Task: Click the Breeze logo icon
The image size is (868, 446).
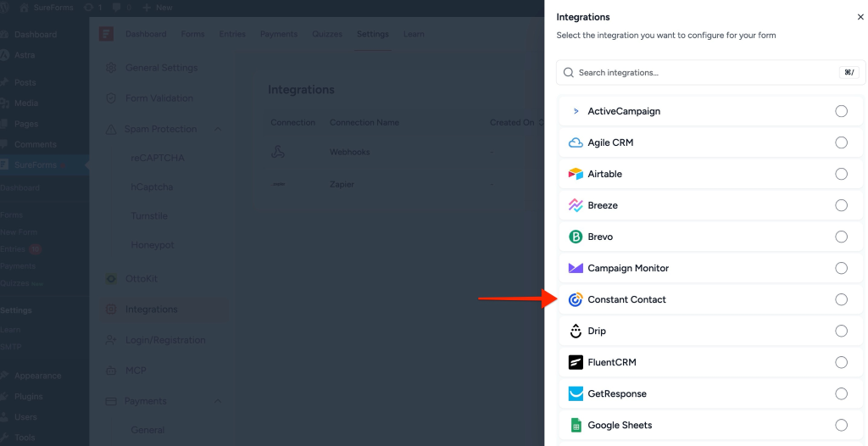Action: pos(576,205)
